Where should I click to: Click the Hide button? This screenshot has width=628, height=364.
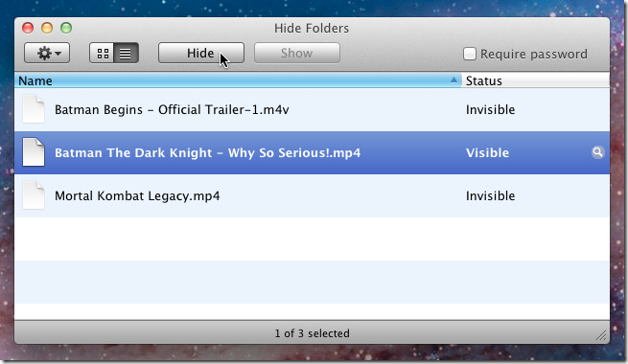[x=201, y=53]
